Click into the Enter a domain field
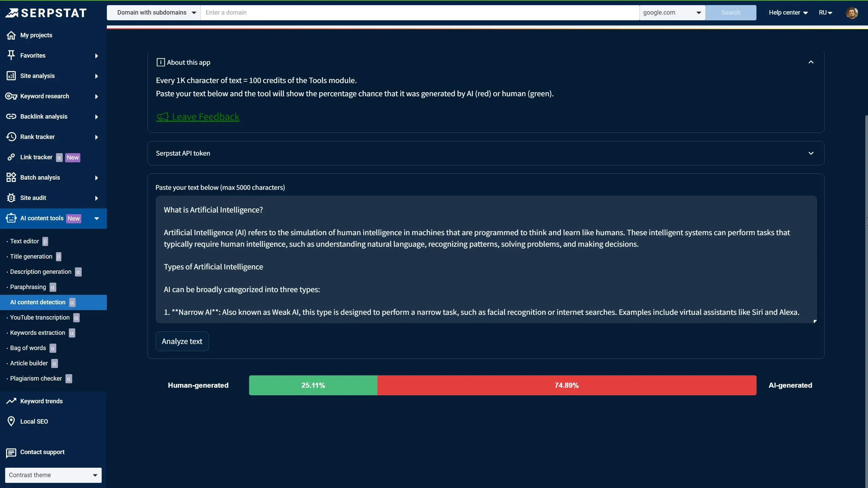 tap(420, 13)
